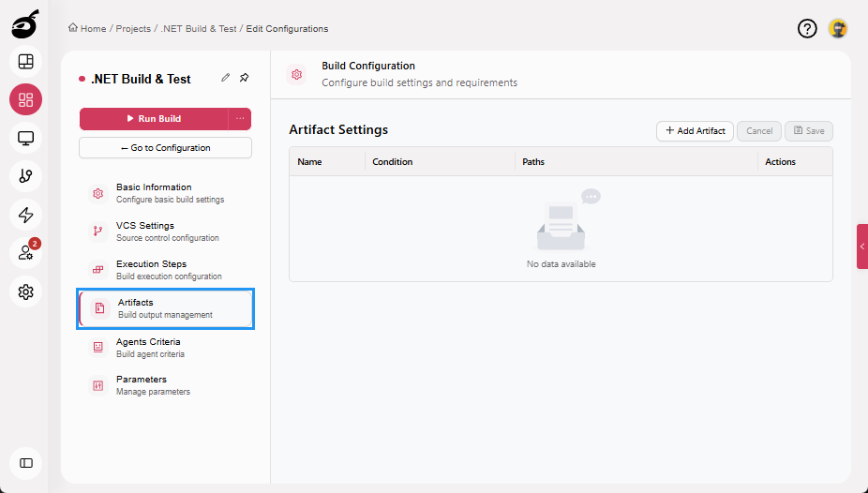The width and height of the screenshot is (868, 493).
Task: Click the Artifact Settings heading
Action: [338, 129]
